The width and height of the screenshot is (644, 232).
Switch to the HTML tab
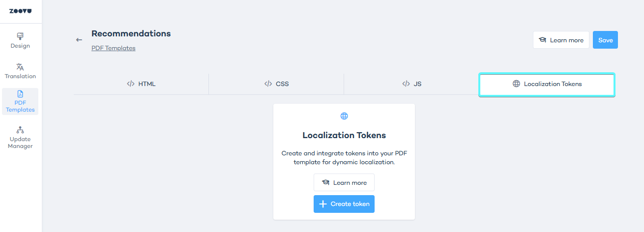coord(141,84)
